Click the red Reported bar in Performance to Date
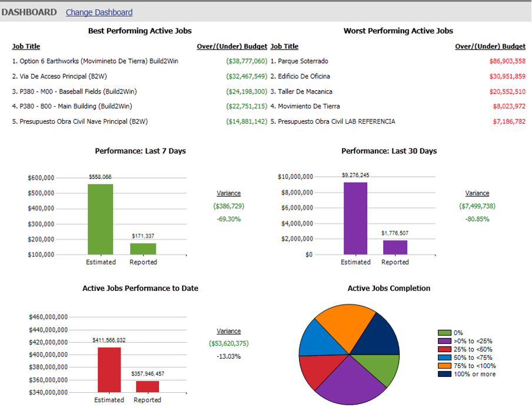The width and height of the screenshot is (532, 417). (147, 386)
